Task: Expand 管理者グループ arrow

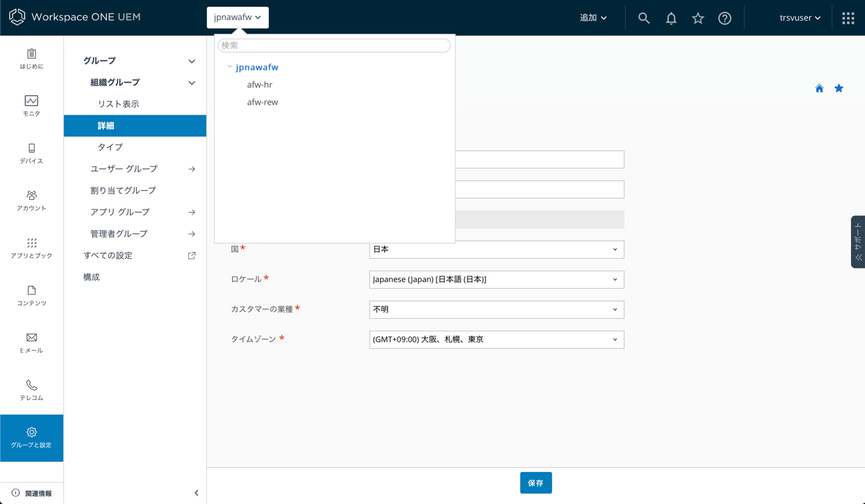Action: (x=192, y=234)
